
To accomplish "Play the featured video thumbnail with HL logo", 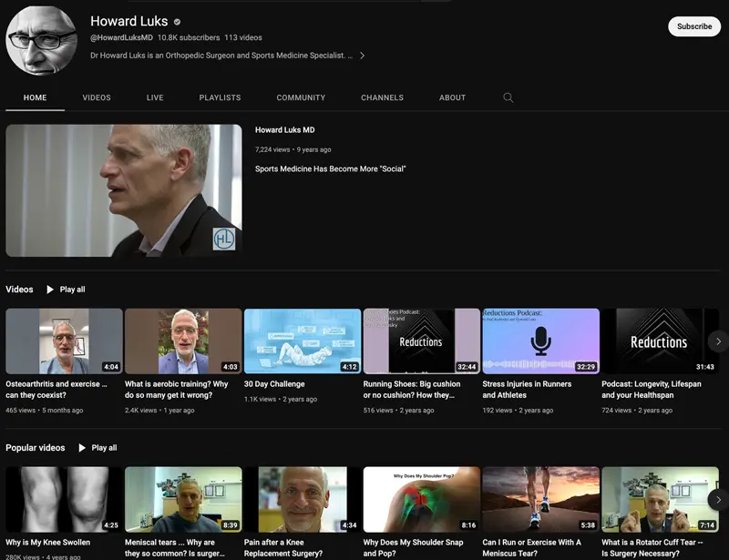I will 124,190.
